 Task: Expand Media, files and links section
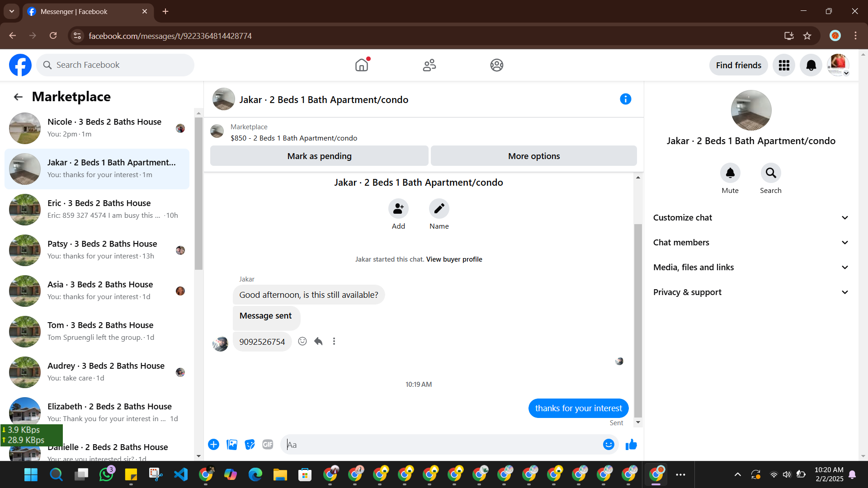(x=750, y=267)
